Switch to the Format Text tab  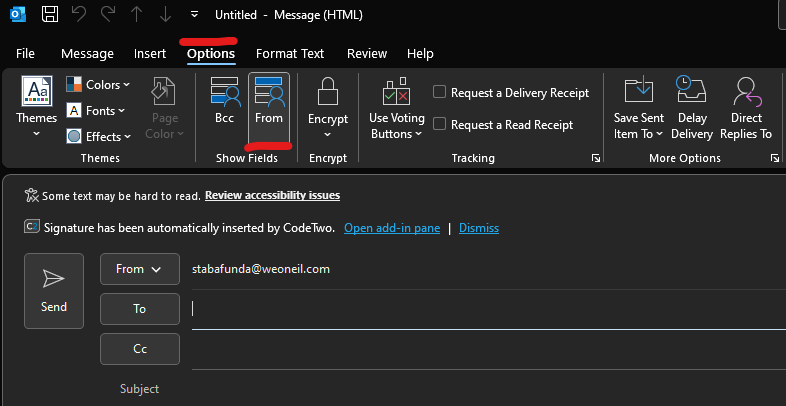(290, 54)
